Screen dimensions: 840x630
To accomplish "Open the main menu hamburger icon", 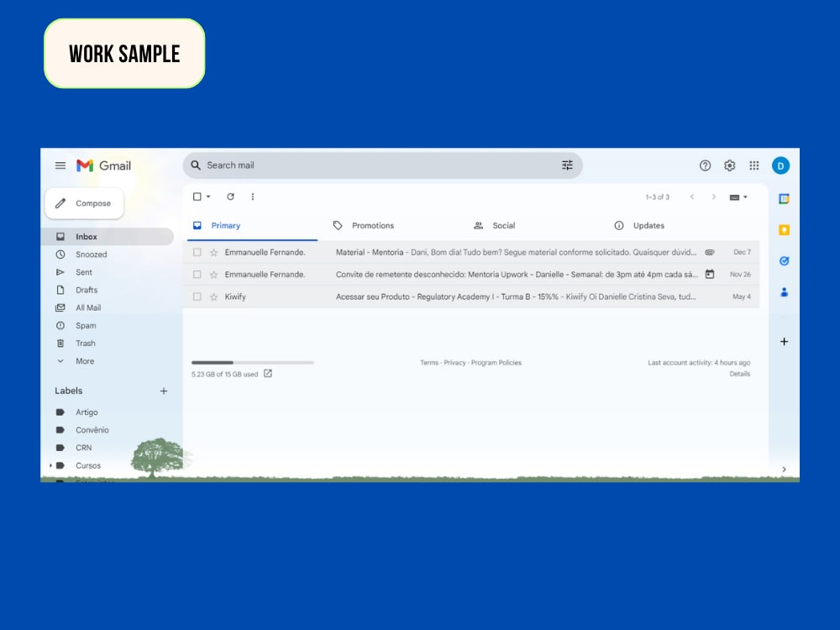I will 60,165.
